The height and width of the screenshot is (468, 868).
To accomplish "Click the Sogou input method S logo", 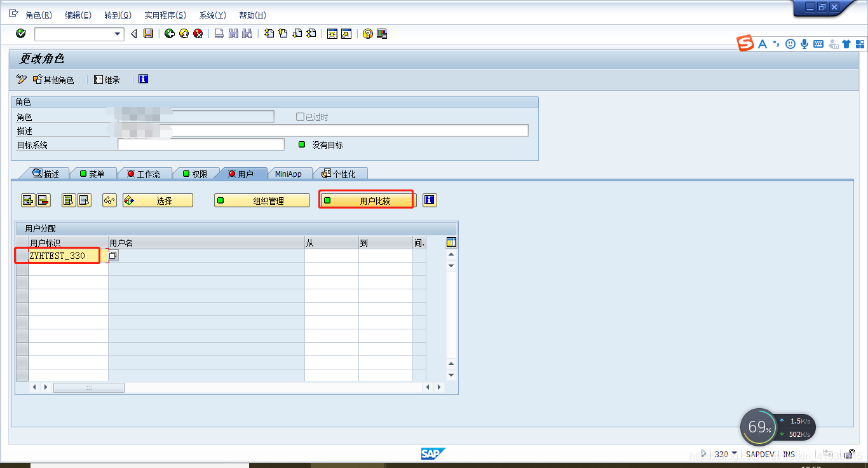I will 745,43.
